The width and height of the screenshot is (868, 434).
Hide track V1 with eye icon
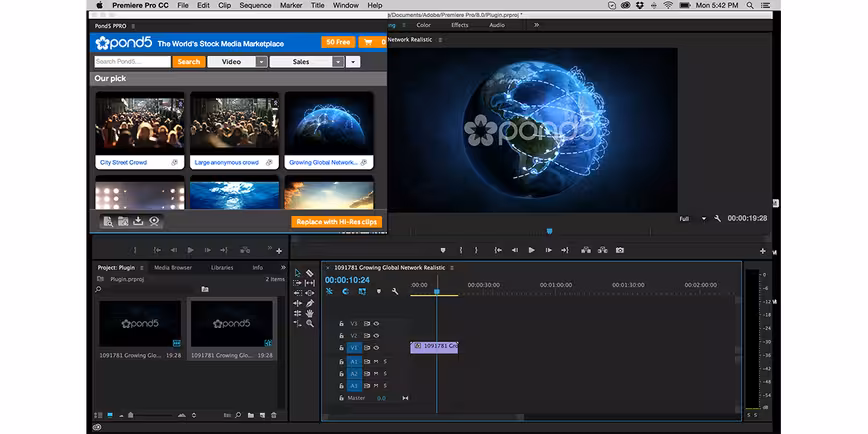pyautogui.click(x=376, y=348)
